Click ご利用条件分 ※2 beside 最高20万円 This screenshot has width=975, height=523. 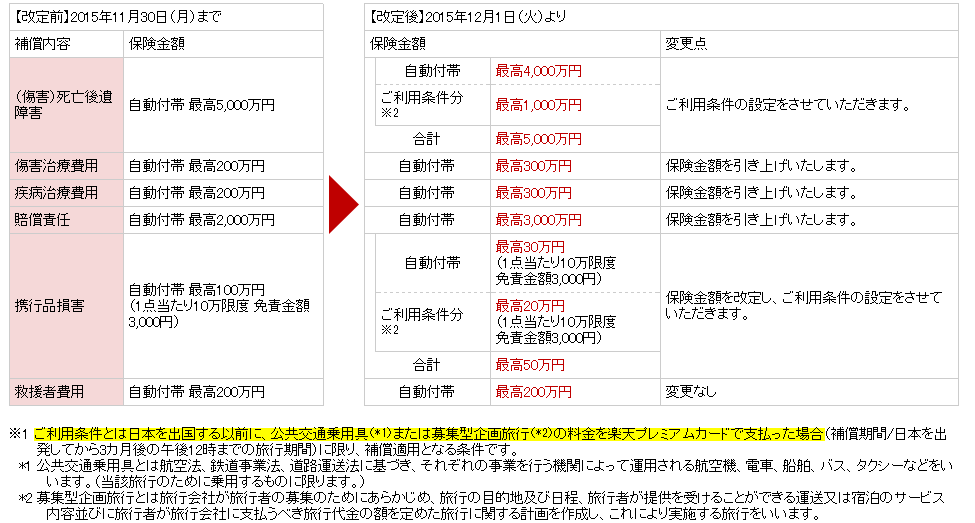pos(422,322)
